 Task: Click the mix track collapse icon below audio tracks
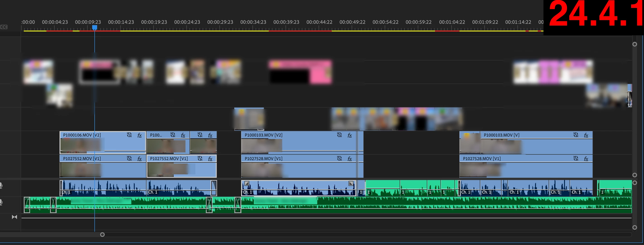tap(14, 217)
